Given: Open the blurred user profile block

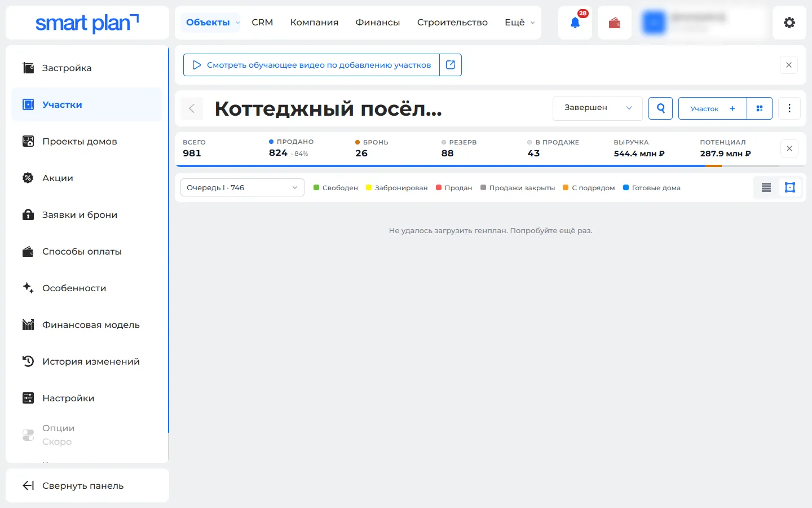Looking at the screenshot, I should pos(701,23).
